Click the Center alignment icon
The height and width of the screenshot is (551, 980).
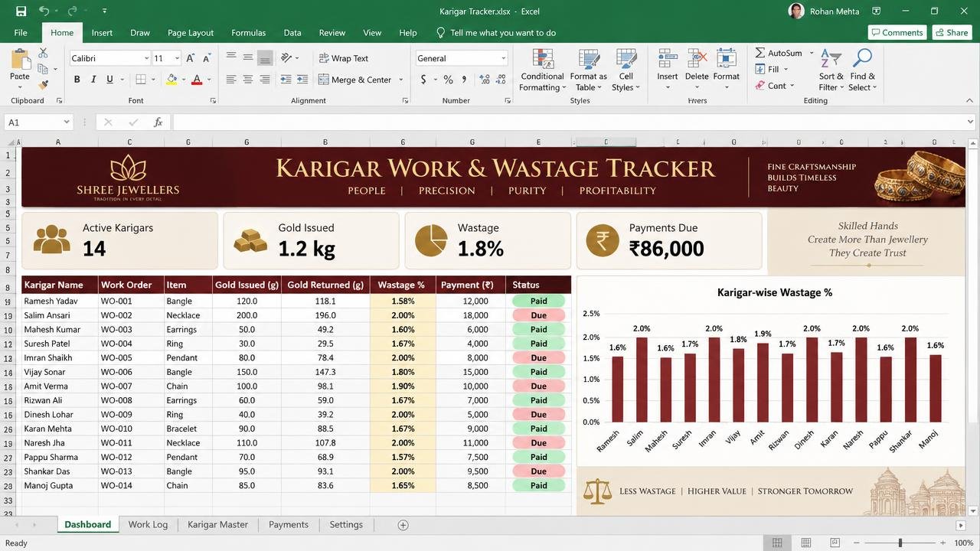pyautogui.click(x=248, y=80)
